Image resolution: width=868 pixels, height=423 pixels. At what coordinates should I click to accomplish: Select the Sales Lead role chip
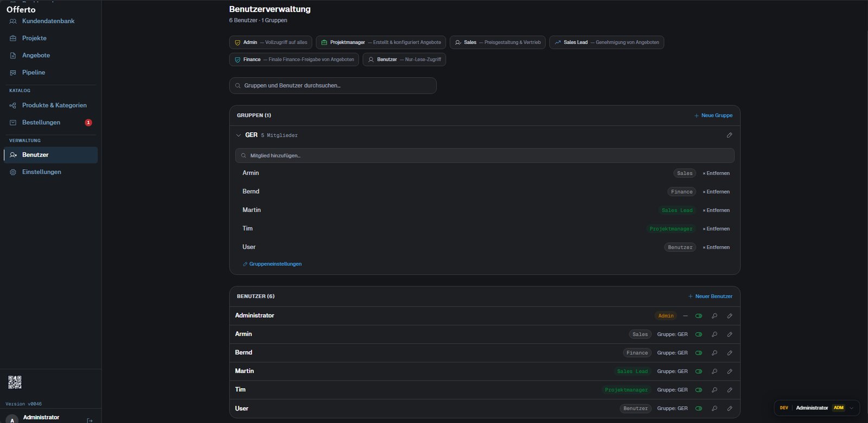607,42
